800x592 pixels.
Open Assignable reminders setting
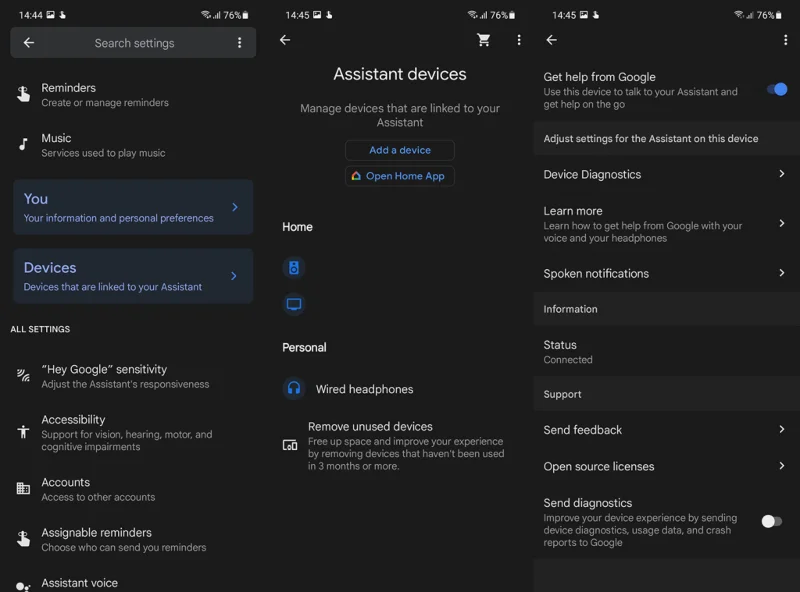point(133,539)
